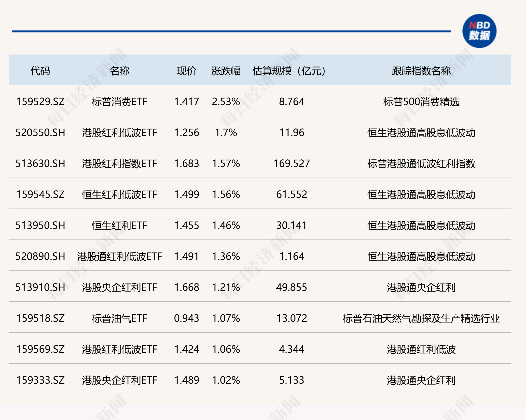This screenshot has width=526, height=420.
Task: Click the 名称 column header
Action: (x=119, y=71)
